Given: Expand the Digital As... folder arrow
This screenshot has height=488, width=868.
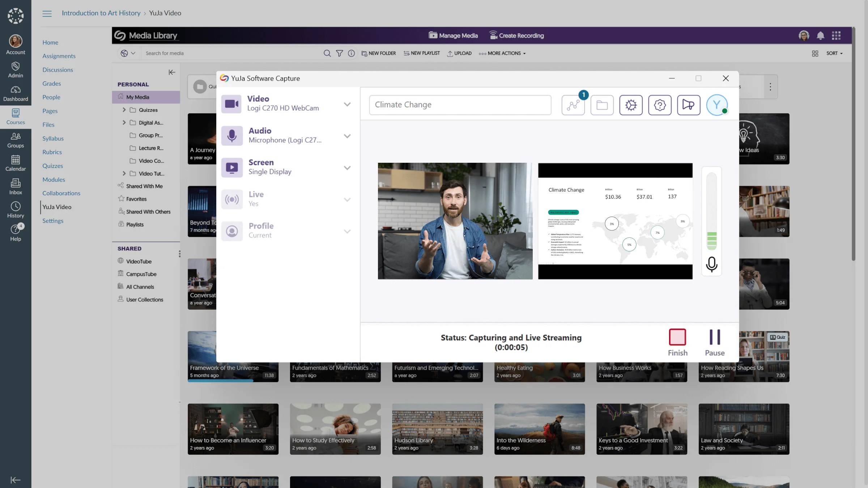Looking at the screenshot, I should coord(124,123).
